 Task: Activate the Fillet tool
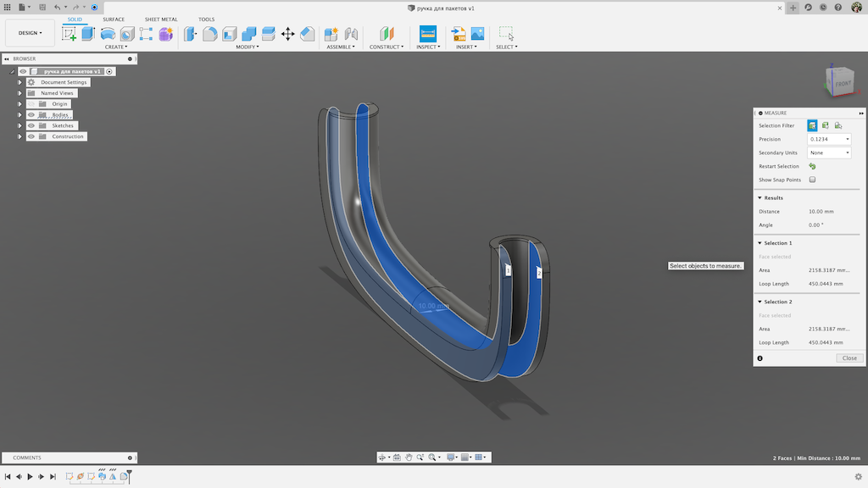[210, 34]
